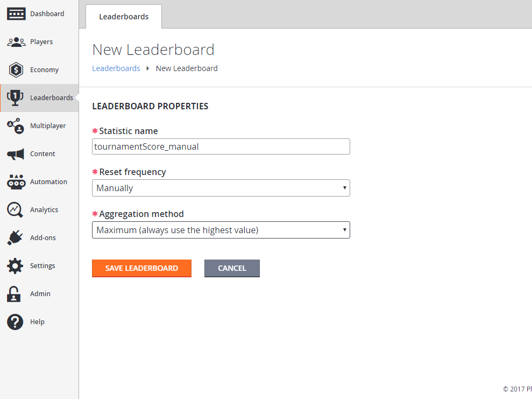Switch to the Leaderboards tab

[124, 16]
